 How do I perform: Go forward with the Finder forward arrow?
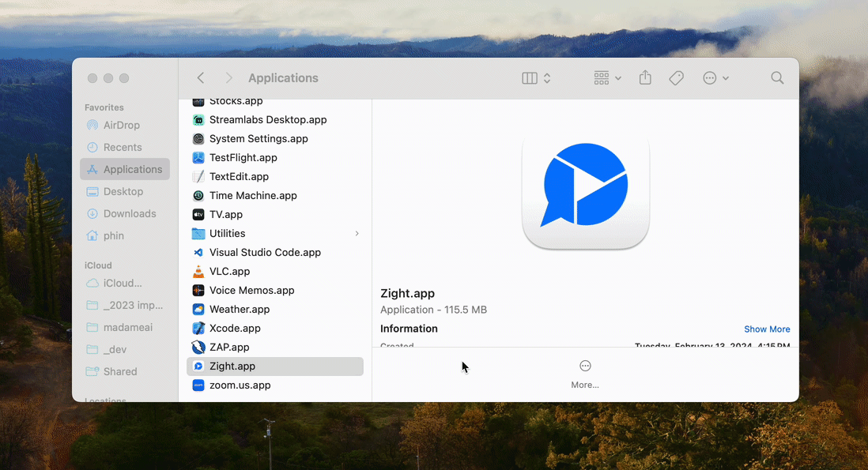228,78
